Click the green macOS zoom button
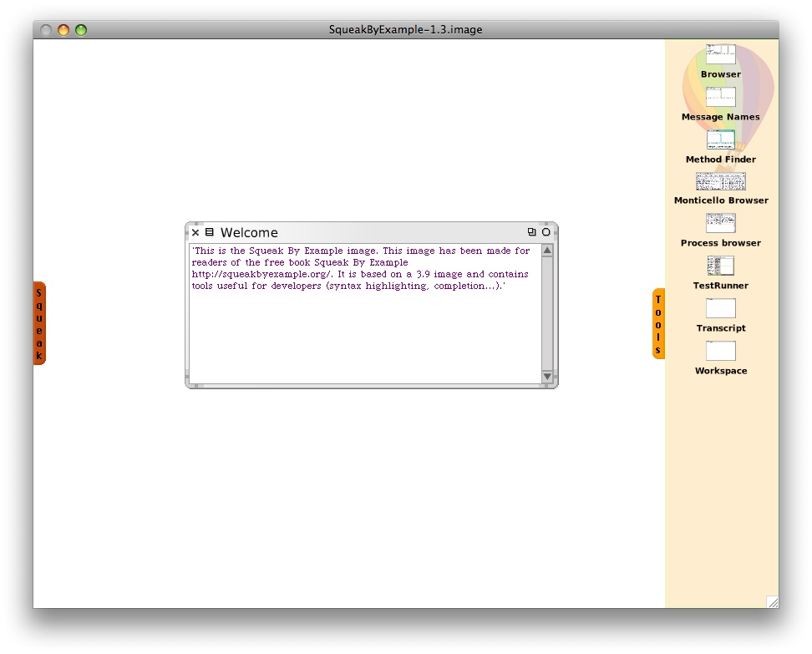Screen dimensions: 812x654 coord(81,30)
